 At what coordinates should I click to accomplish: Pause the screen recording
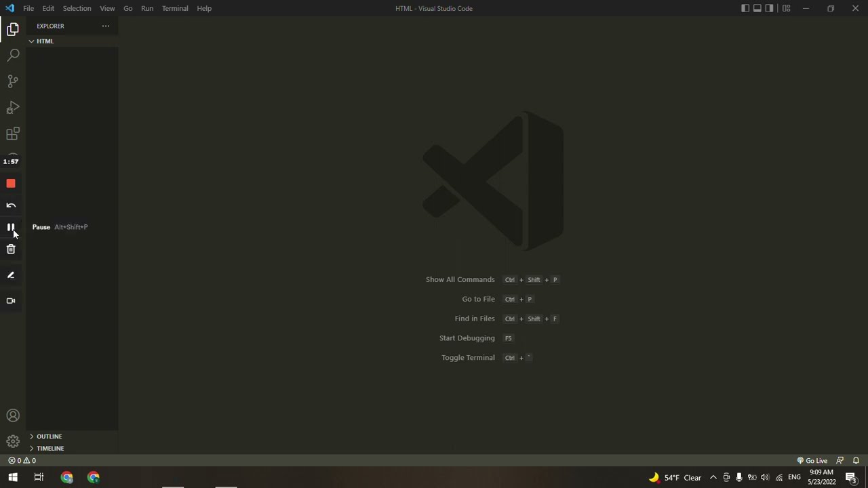11,227
